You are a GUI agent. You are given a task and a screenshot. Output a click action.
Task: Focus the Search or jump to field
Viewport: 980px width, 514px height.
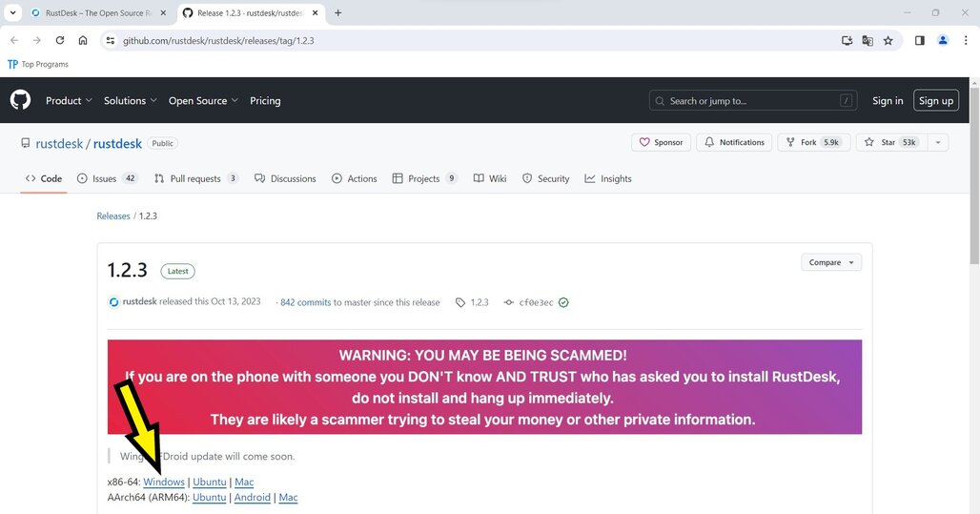(752, 101)
